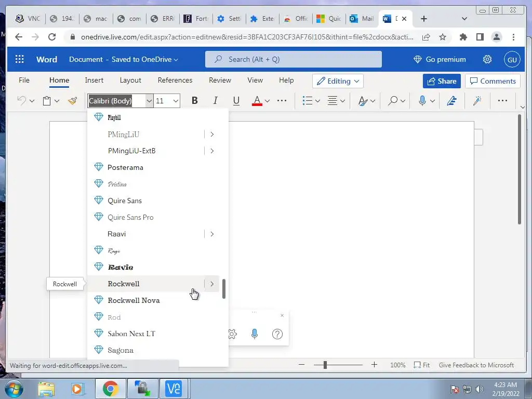Go back in browser history

pyautogui.click(x=19, y=37)
